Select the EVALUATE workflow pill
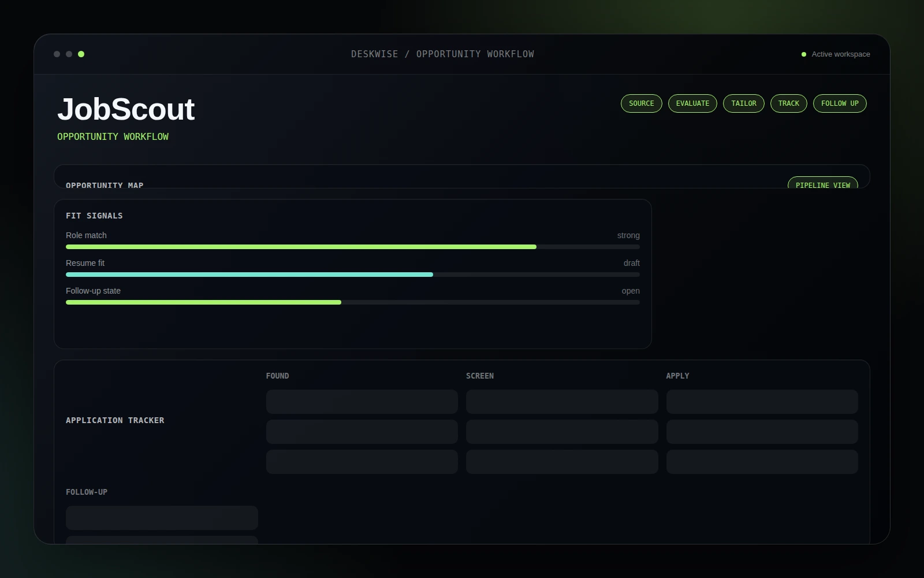This screenshot has height=578, width=924. [692, 103]
